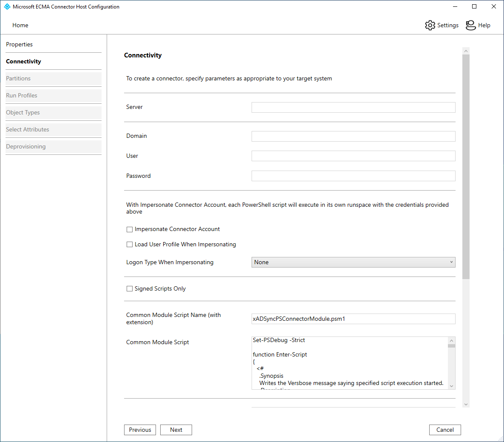Click the main vertical scrollbar thumb

(x=466, y=166)
